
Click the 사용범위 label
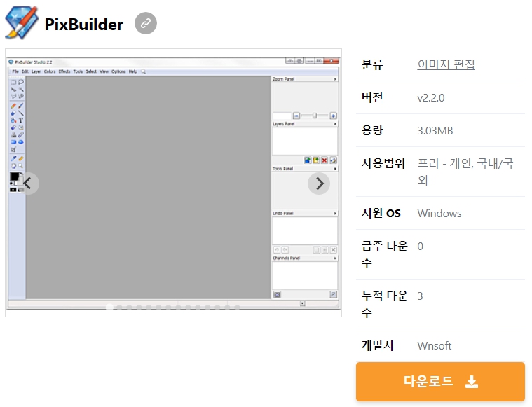click(x=383, y=163)
